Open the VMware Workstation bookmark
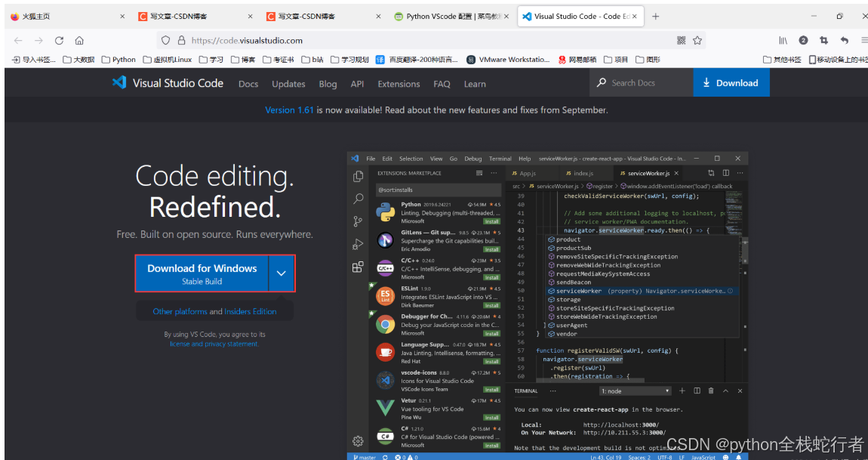 point(508,60)
